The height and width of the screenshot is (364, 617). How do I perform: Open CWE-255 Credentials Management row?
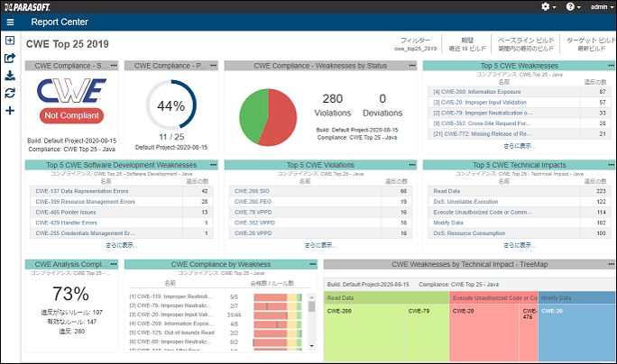122,233
